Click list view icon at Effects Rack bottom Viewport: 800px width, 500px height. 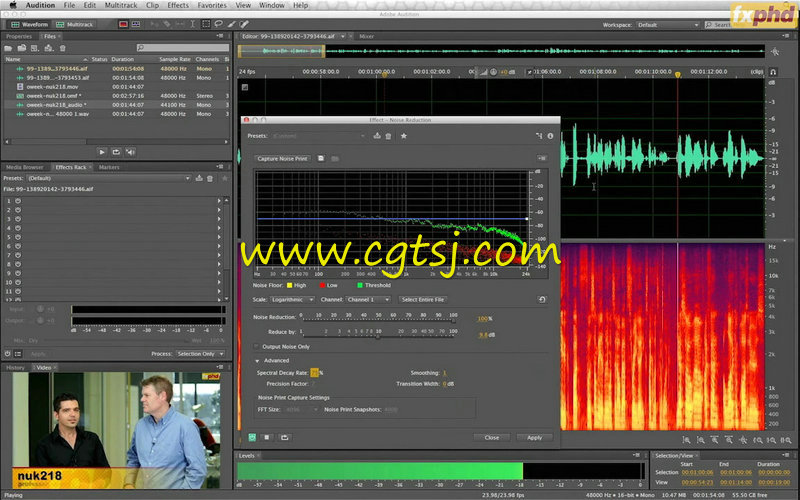click(x=18, y=354)
